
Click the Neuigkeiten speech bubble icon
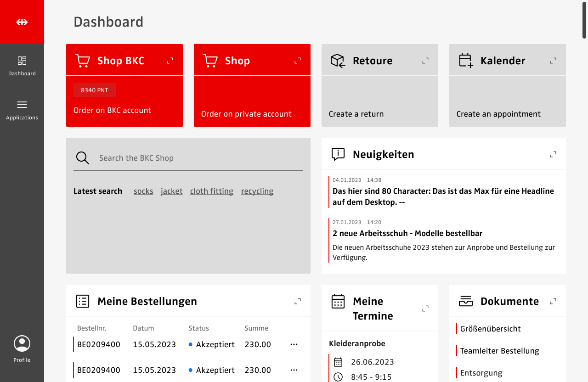(338, 154)
